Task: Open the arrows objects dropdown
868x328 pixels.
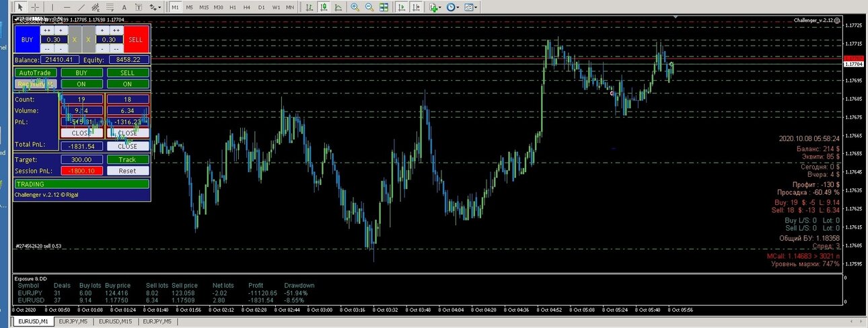Action: (155, 7)
